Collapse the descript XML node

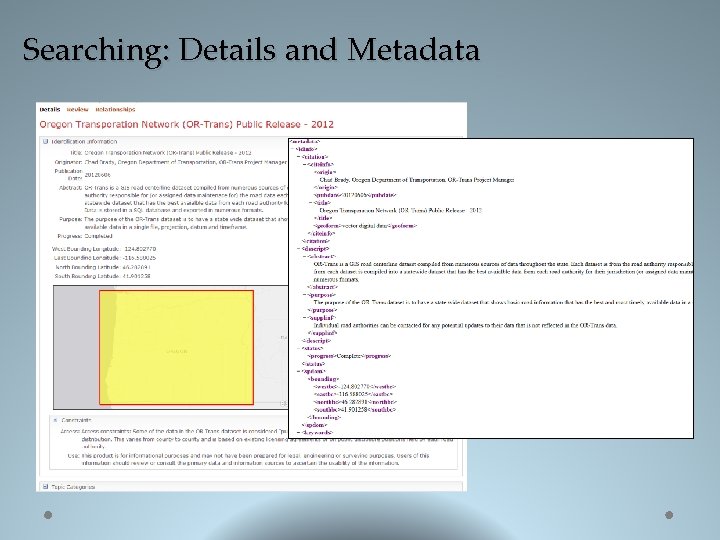[x=298, y=248]
